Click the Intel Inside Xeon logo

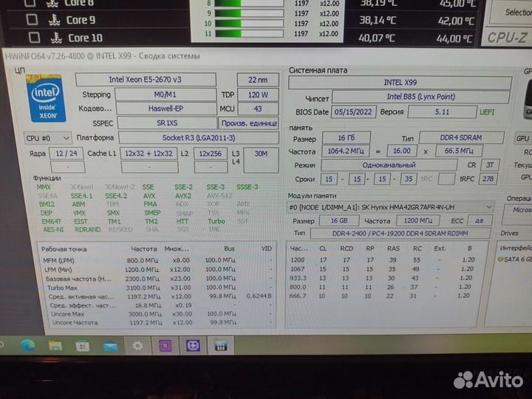tap(46, 98)
